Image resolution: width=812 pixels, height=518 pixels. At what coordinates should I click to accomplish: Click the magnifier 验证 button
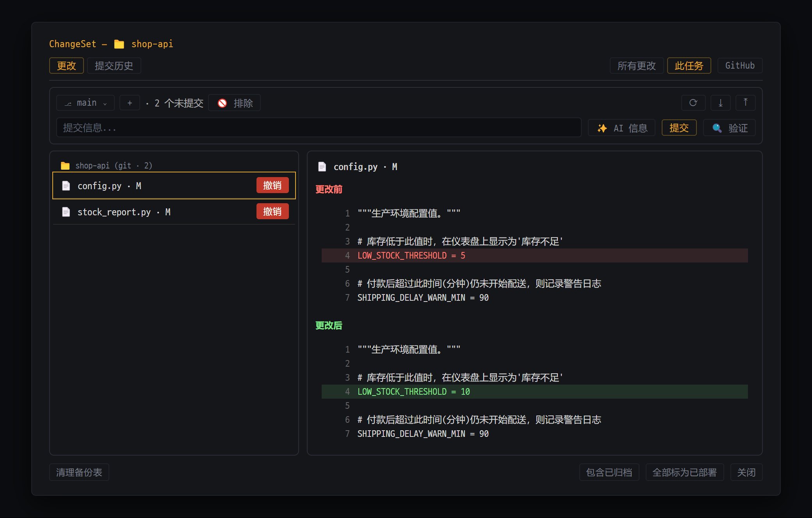point(729,128)
